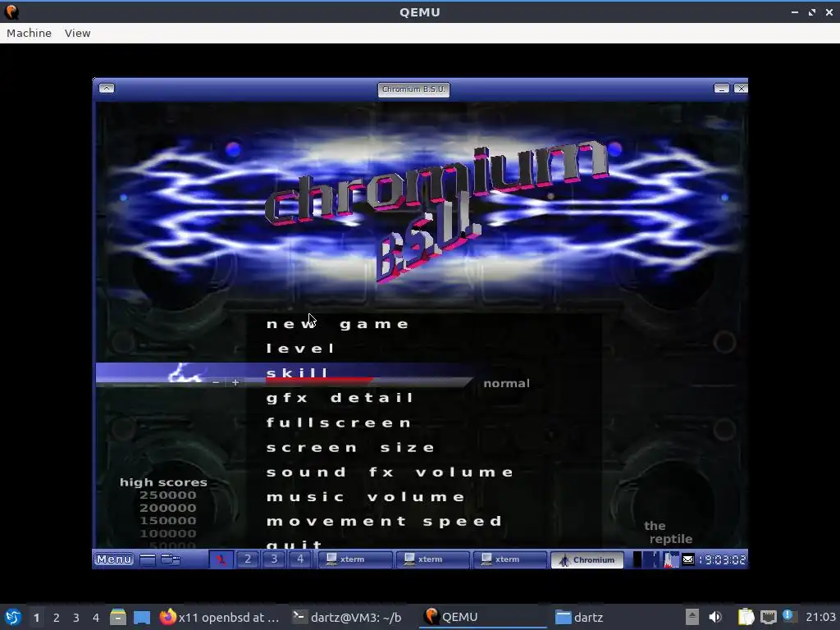Viewport: 840px width, 630px height.
Task: Click the 100000 high score entry
Action: click(167, 533)
